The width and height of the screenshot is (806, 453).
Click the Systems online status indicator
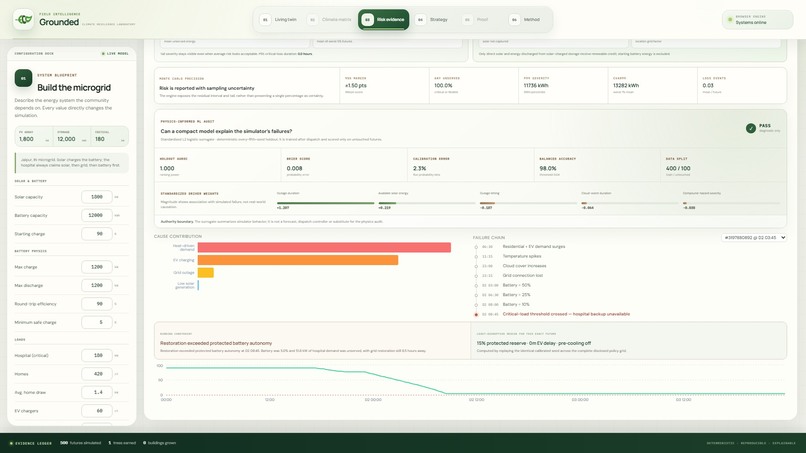757,20
